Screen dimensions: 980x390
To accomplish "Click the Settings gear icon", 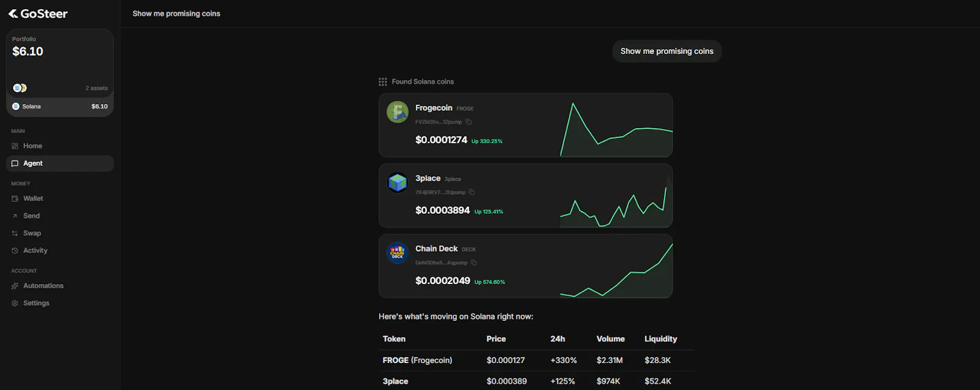I will pyautogui.click(x=15, y=304).
